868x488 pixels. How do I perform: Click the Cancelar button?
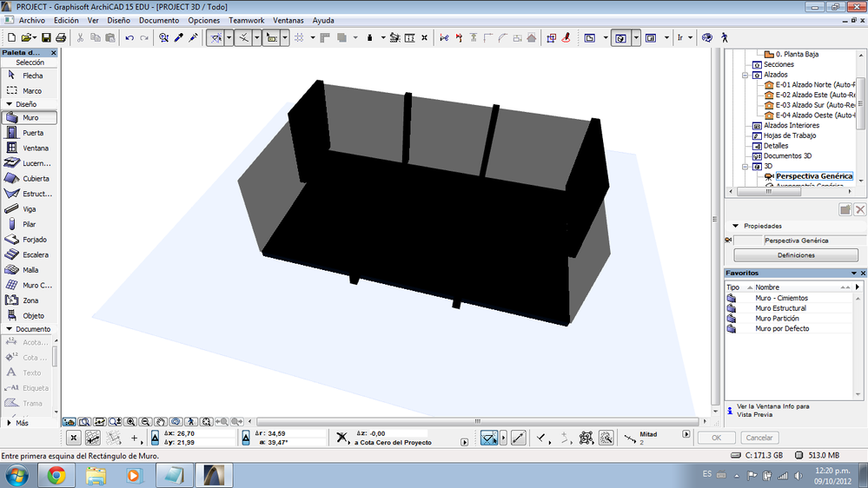(759, 438)
